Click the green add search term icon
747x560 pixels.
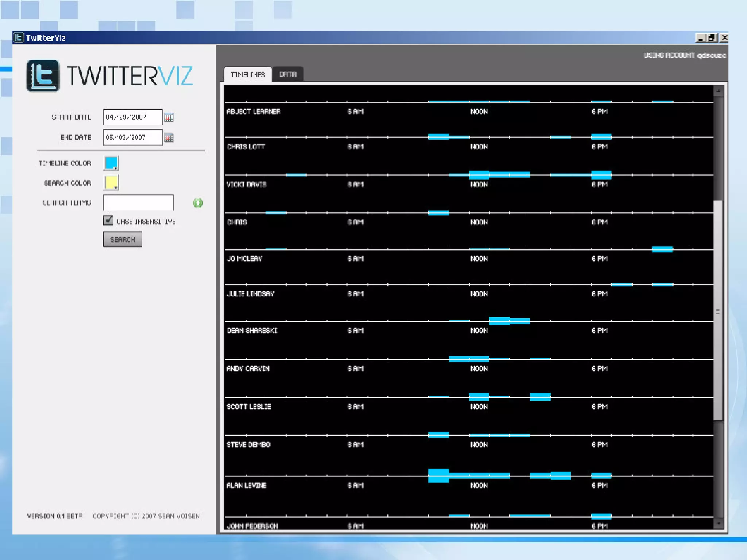[x=198, y=203]
